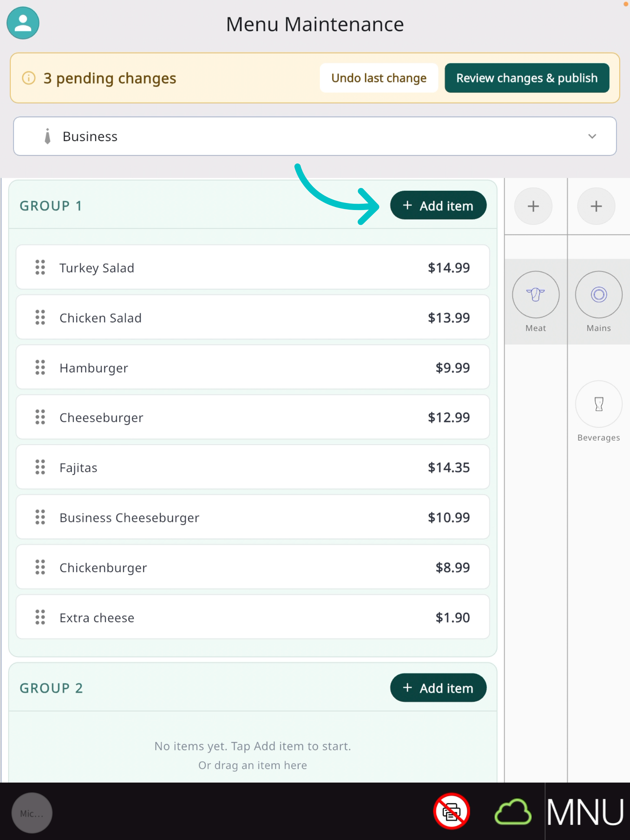Tap the round Mic... button
The image size is (630, 840).
tap(32, 813)
